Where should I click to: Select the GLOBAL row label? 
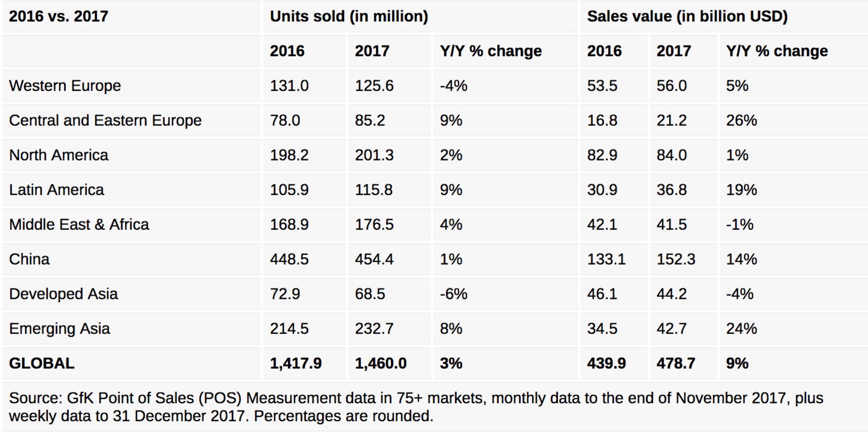click(x=42, y=363)
